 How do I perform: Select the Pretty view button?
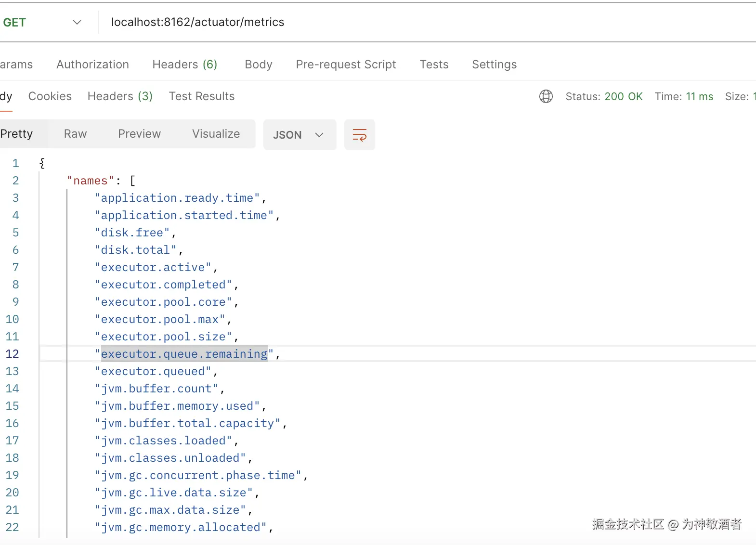(x=17, y=134)
